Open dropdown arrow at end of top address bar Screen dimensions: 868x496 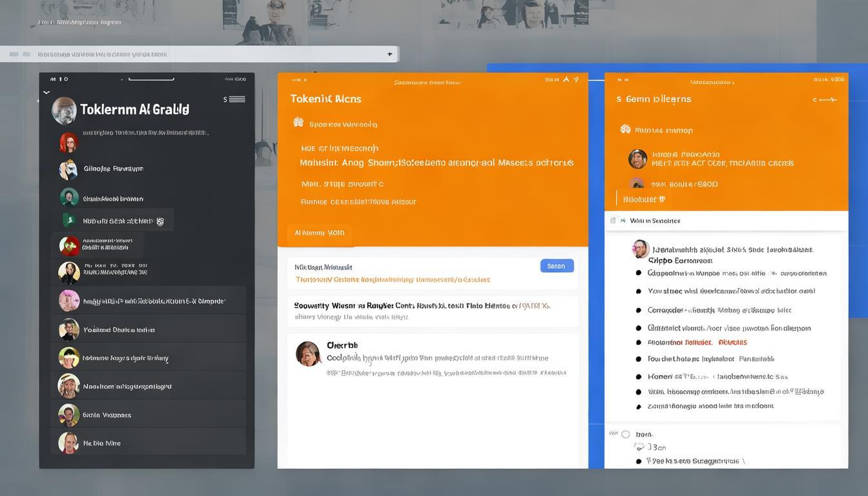tap(389, 54)
